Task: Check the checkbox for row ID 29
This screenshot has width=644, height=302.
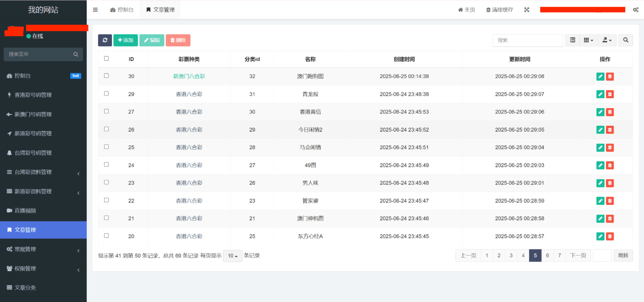Action: pyautogui.click(x=106, y=93)
